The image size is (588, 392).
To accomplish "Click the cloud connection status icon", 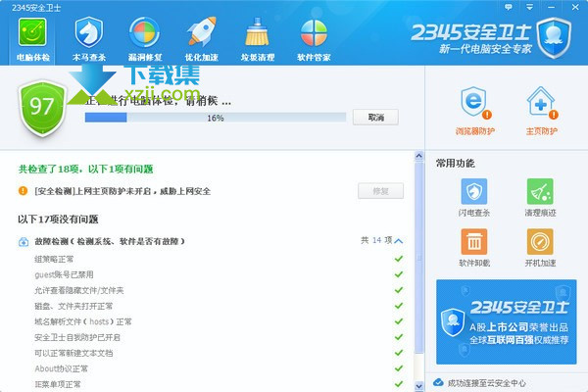I will coord(438,382).
